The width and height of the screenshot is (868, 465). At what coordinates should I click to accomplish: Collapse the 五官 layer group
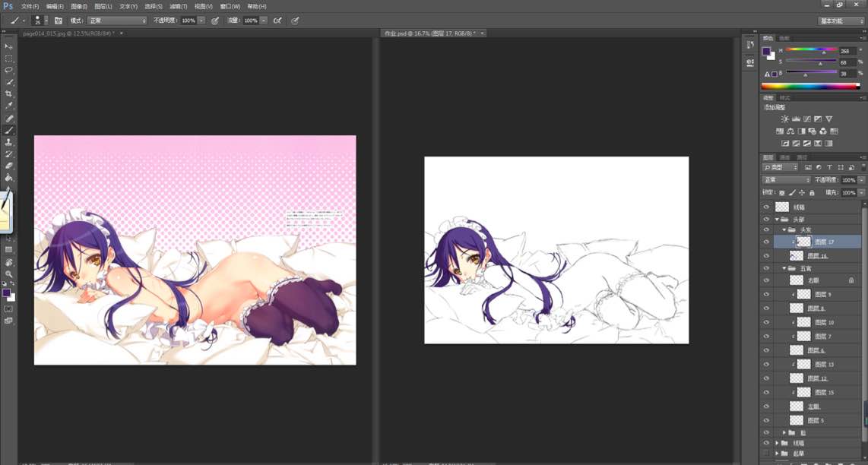coord(784,268)
